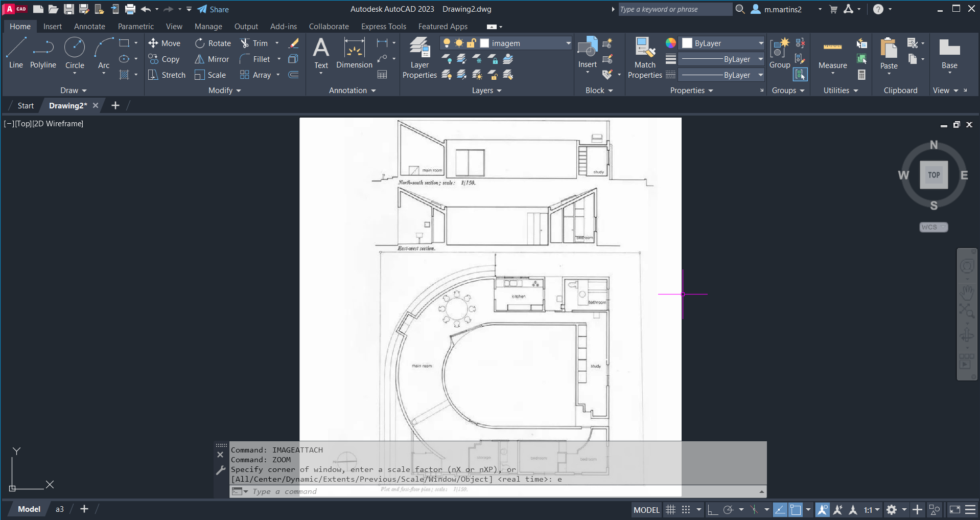Apply the Fillet tool
This screenshot has height=520, width=980.
[255, 59]
